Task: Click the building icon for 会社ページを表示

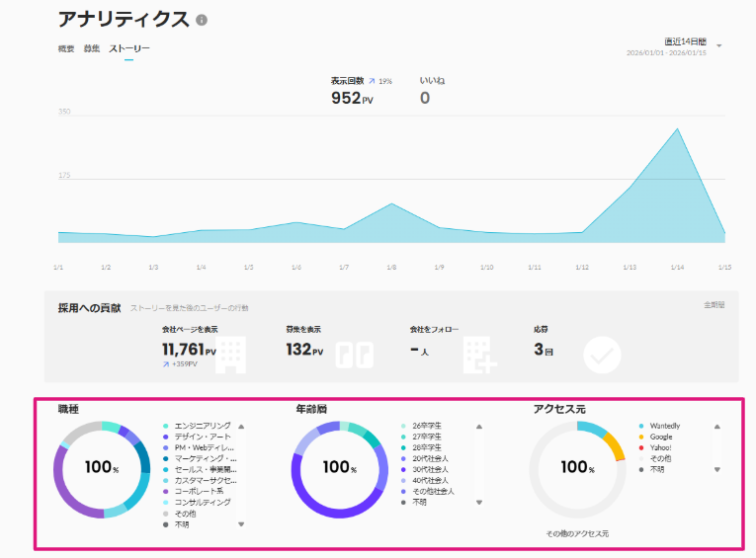Action: click(230, 354)
